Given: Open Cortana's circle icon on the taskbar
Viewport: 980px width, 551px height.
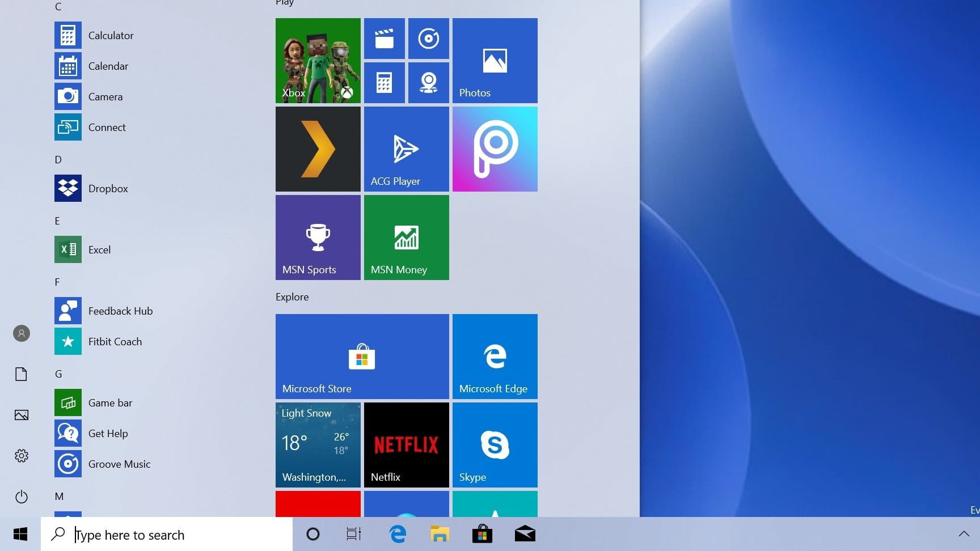Looking at the screenshot, I should point(312,533).
